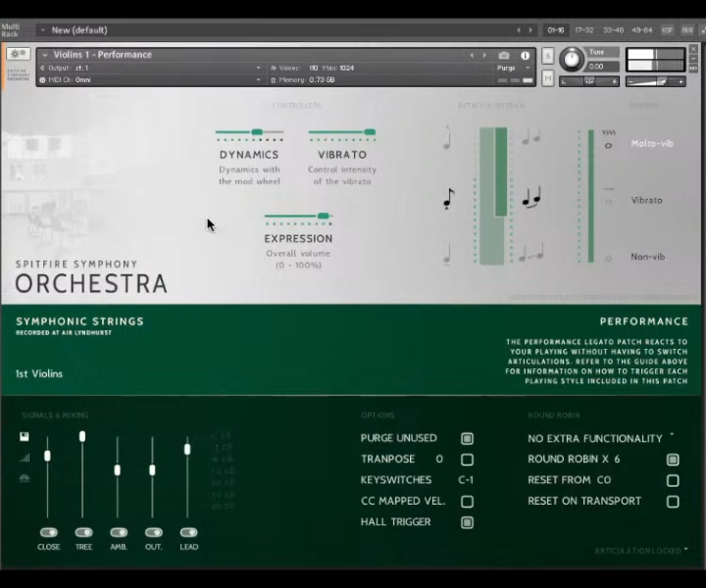The image size is (706, 588).
Task: Mute the instrument with M button
Action: pyautogui.click(x=547, y=78)
